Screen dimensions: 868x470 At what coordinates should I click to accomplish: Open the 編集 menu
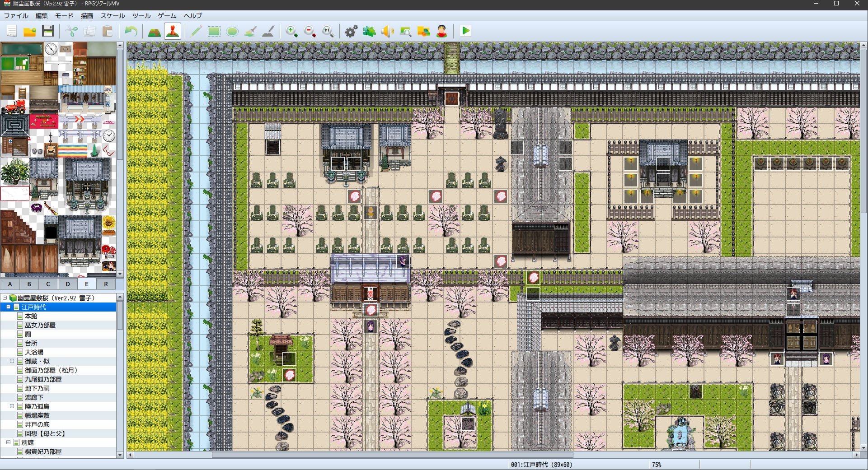coord(42,16)
